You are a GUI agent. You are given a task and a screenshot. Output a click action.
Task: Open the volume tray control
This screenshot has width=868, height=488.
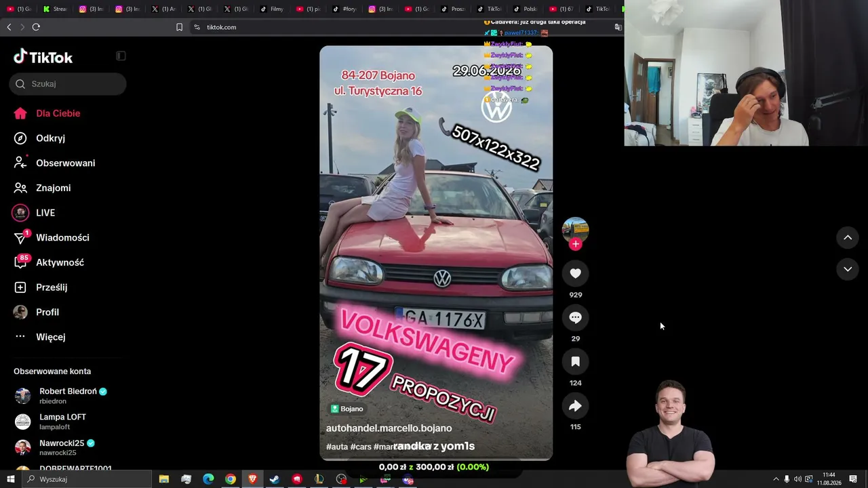797,479
